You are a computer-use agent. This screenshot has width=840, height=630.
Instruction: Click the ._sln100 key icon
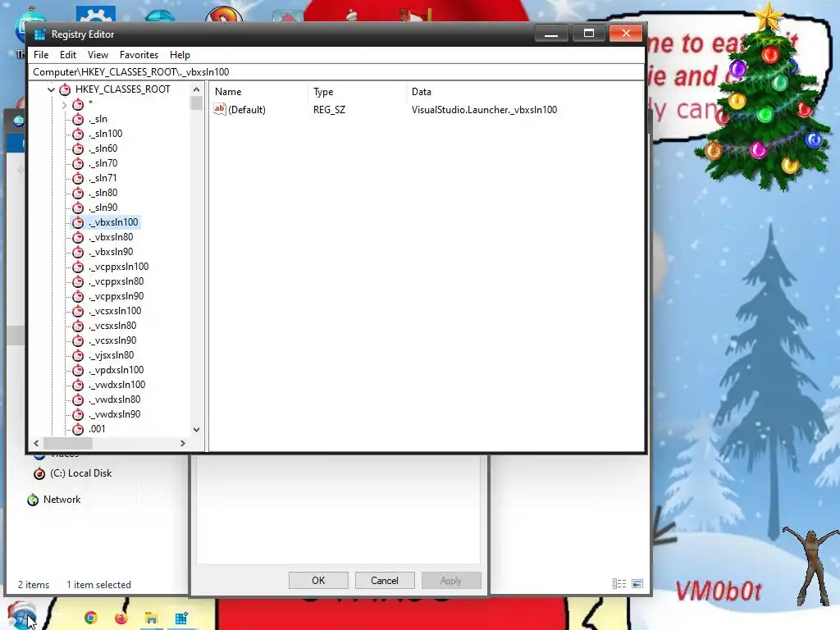[78, 134]
